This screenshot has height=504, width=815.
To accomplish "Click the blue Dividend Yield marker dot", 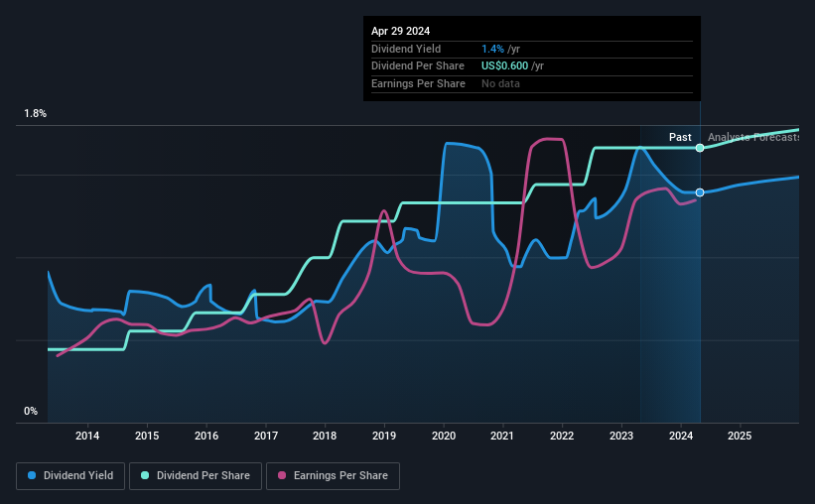I will pos(700,192).
